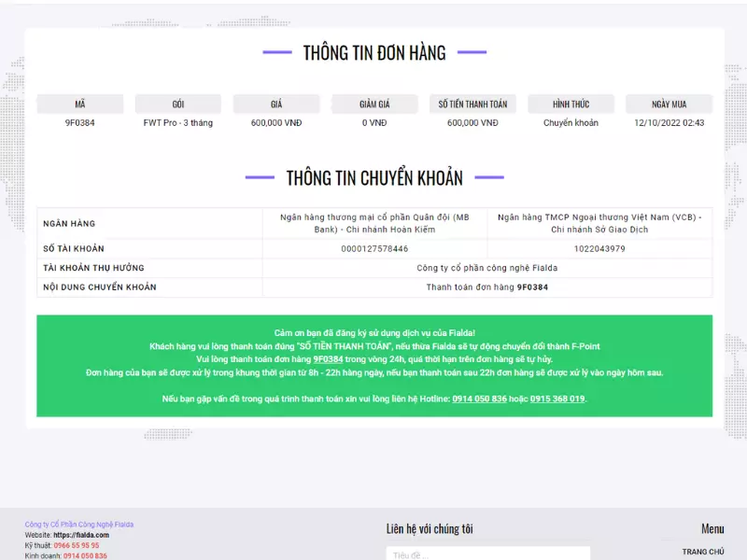Click the SỐ TIỀN THANH TOÁN header

472,104
